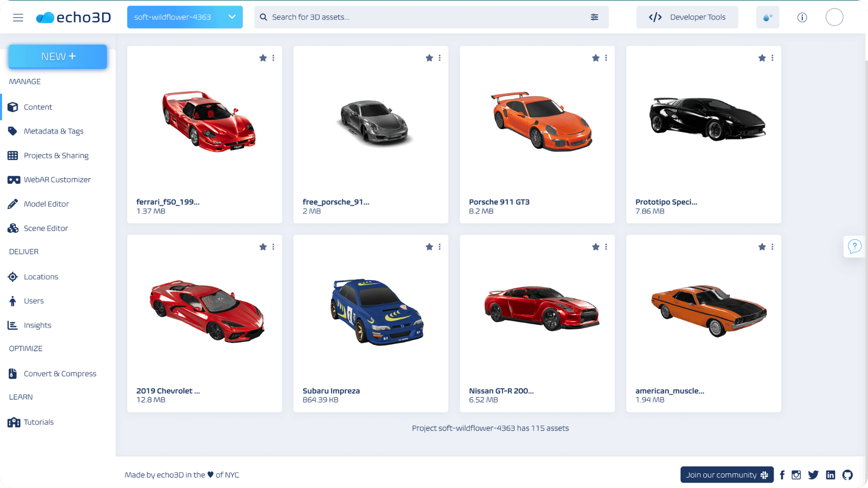Click the 'Porsche 911 GT3' asset name
The image size is (868, 488).
click(499, 202)
